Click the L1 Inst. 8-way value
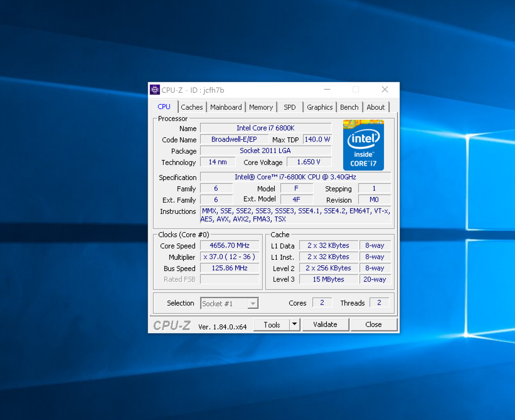This screenshot has height=420, width=515. [375, 257]
